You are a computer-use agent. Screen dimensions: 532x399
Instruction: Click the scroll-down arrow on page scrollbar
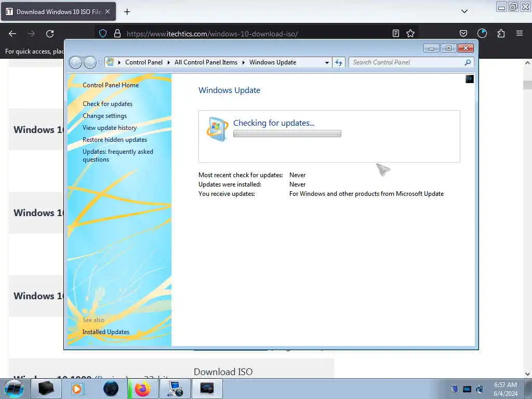coord(527,374)
